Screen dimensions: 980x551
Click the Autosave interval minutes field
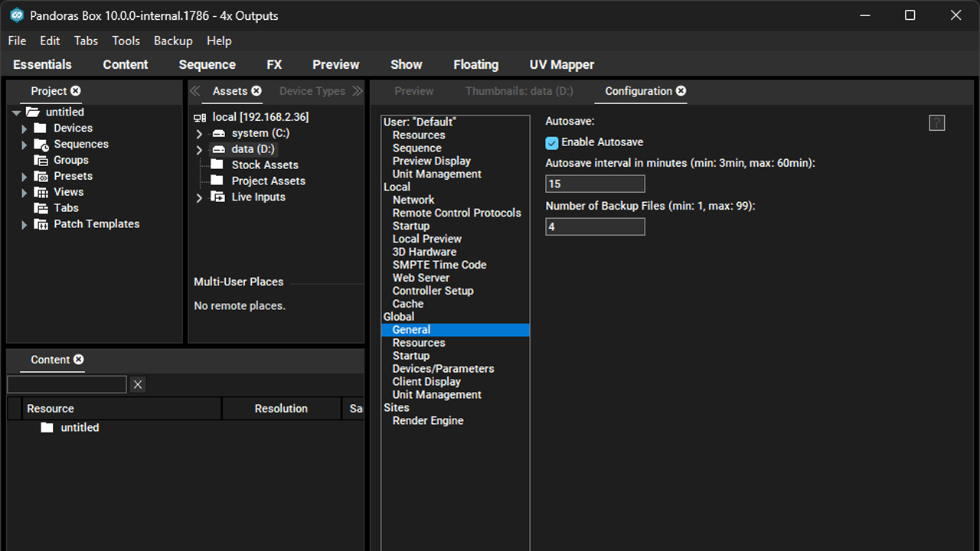tap(595, 184)
